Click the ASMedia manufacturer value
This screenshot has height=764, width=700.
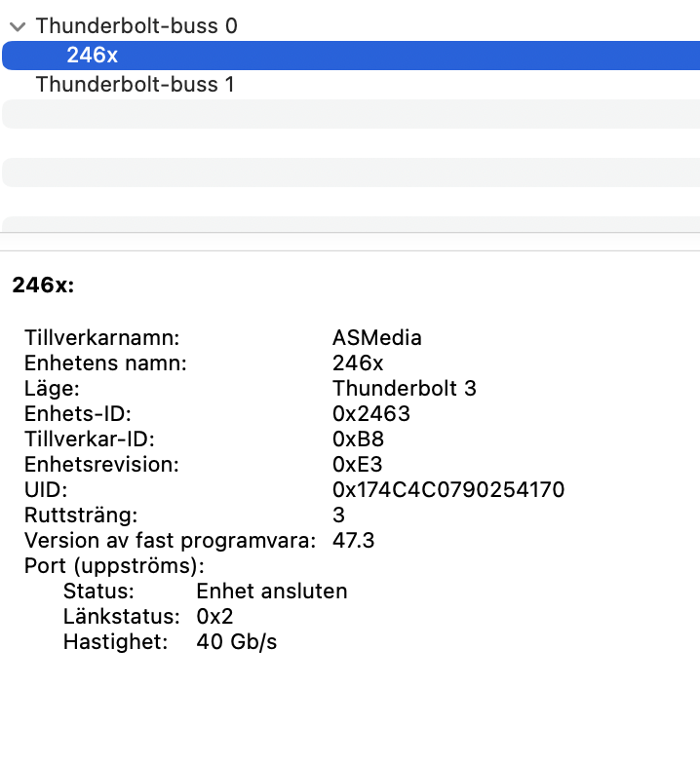click(376, 338)
